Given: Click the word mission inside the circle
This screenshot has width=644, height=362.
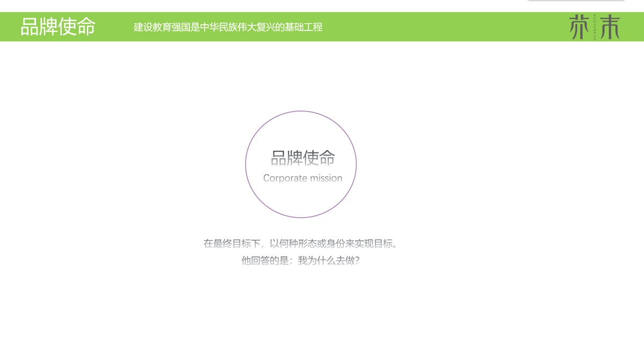Looking at the screenshot, I should pos(326,178).
